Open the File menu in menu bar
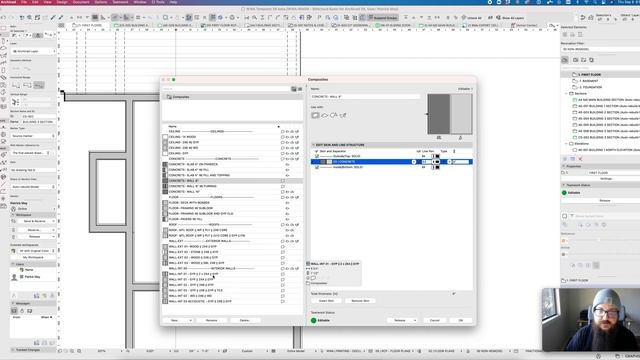Screen dimensions: 640x360 [x=24, y=2]
